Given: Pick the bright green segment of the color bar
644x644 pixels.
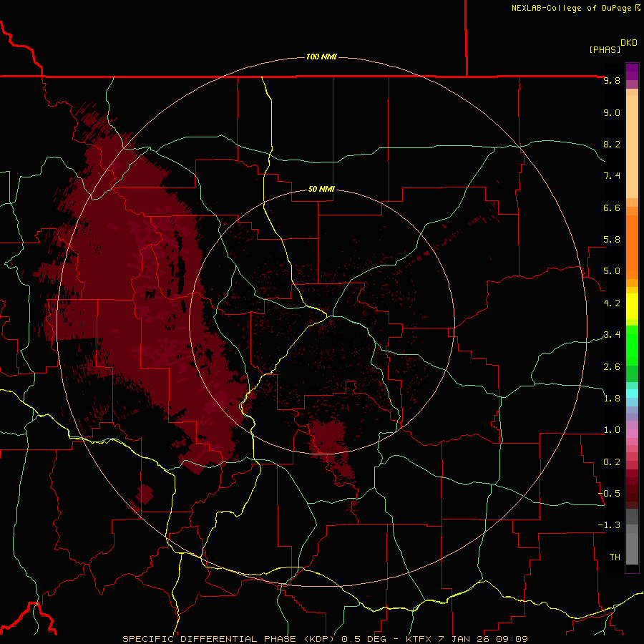Looking at the screenshot, I should [x=632, y=346].
